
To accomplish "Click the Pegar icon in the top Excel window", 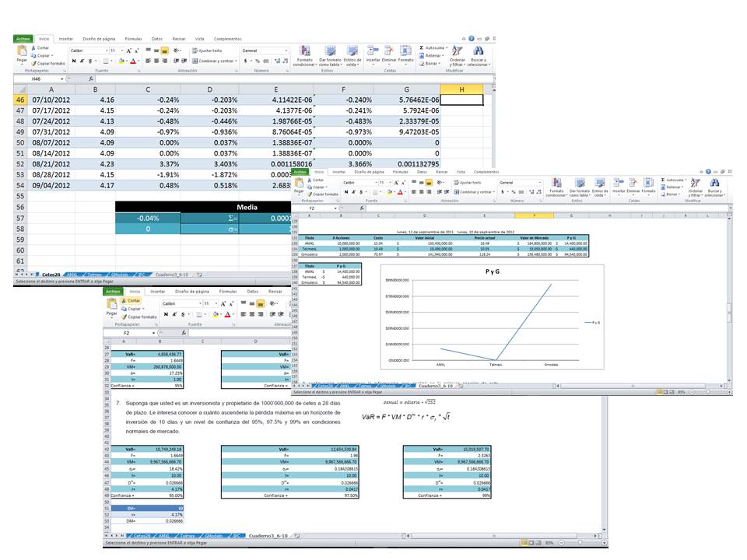I will pos(22,54).
